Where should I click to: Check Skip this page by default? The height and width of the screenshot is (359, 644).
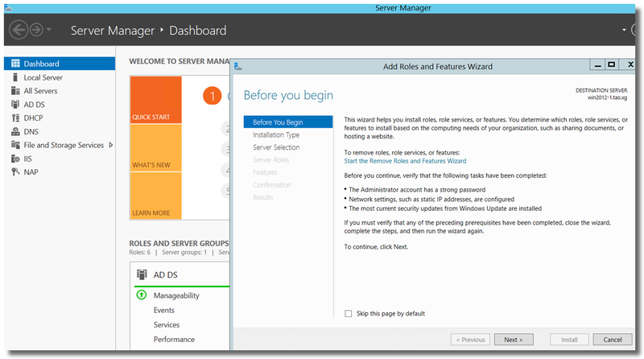[x=349, y=313]
